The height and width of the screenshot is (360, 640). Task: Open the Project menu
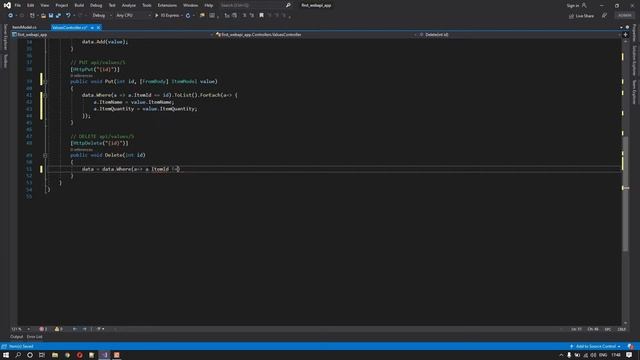point(62,5)
